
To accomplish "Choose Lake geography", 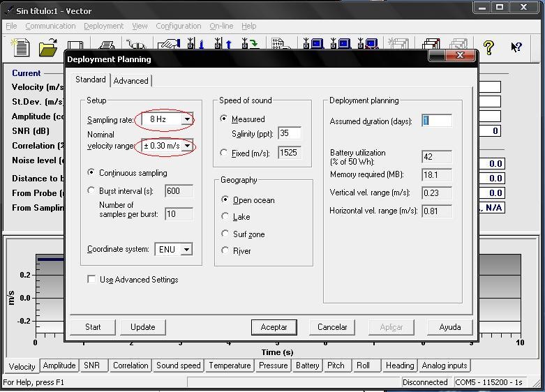I will click(x=225, y=216).
